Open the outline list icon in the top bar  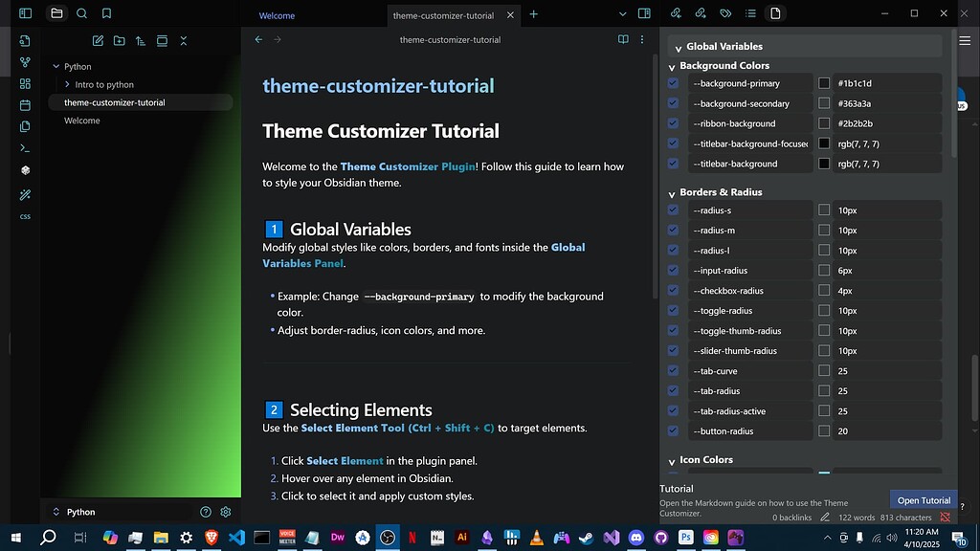tap(749, 14)
